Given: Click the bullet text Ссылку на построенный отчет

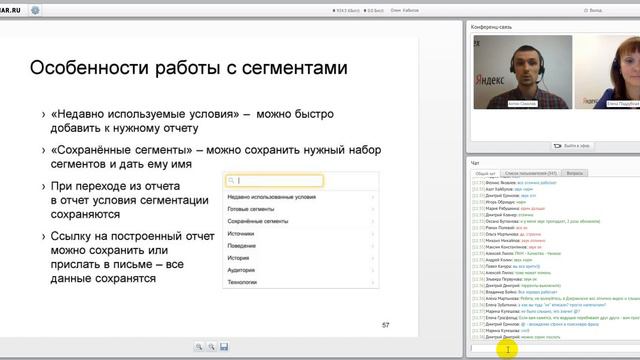Looking at the screenshot, I should pyautogui.click(x=132, y=257).
